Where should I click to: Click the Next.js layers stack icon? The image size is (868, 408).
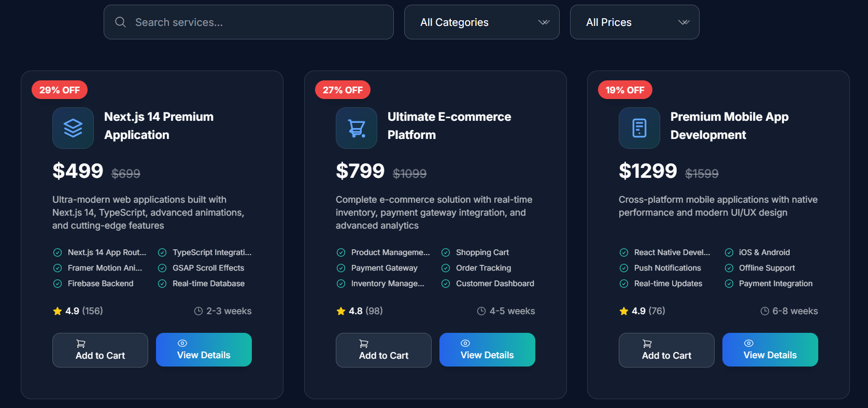pyautogui.click(x=73, y=128)
